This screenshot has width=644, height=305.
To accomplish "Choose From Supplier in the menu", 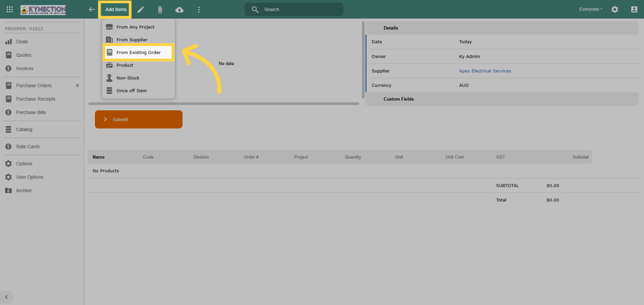I will tap(138, 40).
